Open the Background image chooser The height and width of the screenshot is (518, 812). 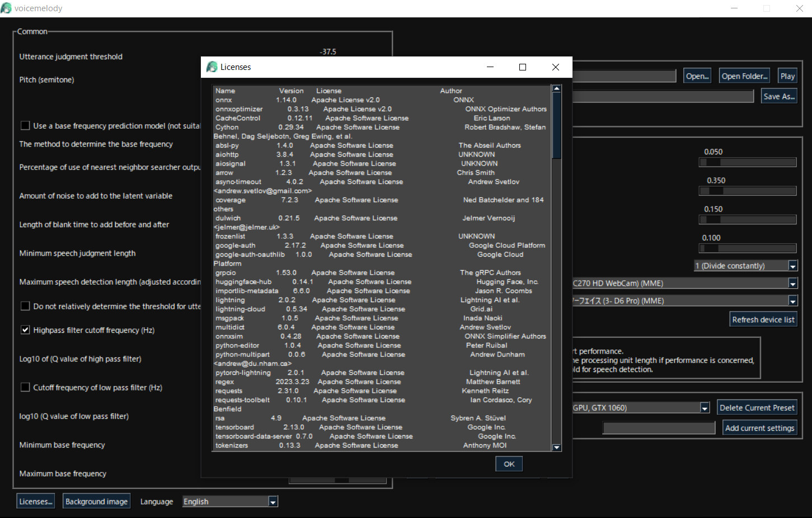(96, 501)
